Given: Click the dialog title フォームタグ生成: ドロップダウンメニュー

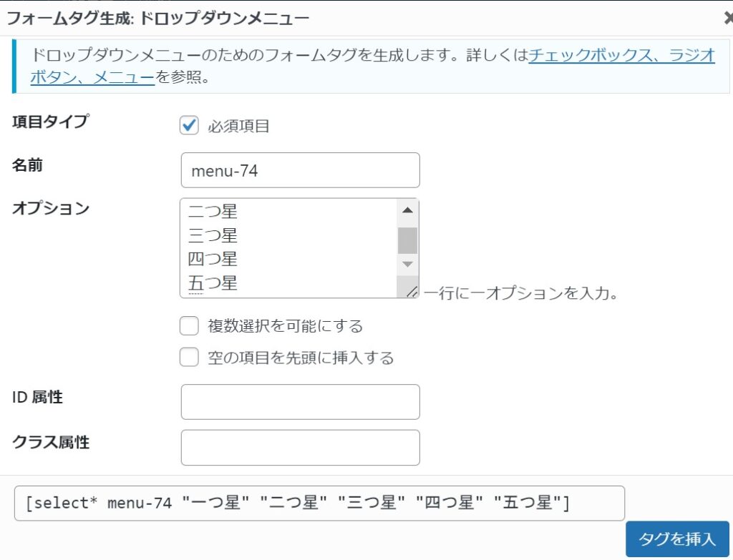Looking at the screenshot, I should [158, 18].
